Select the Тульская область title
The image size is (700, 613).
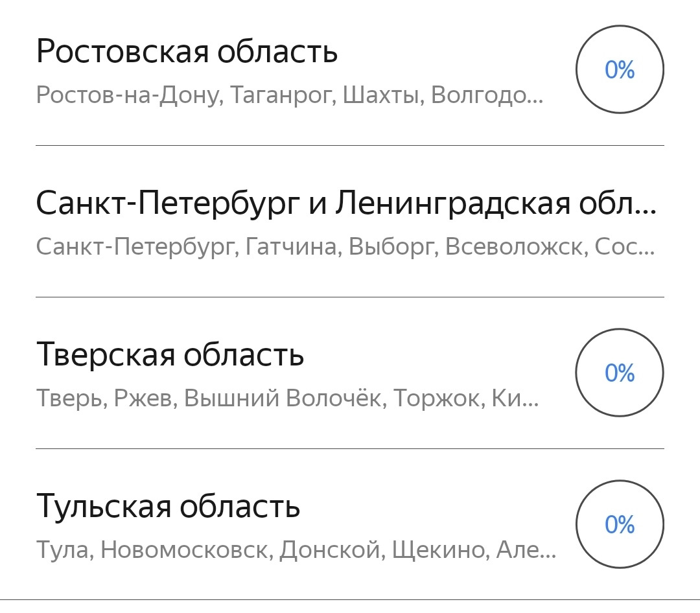tap(168, 506)
